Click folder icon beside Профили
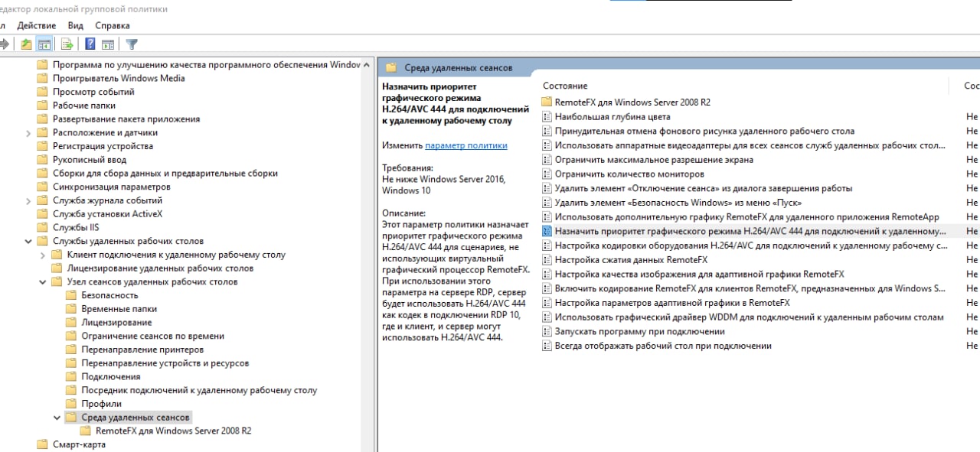Viewport: 980px width, 452px height. point(71,404)
